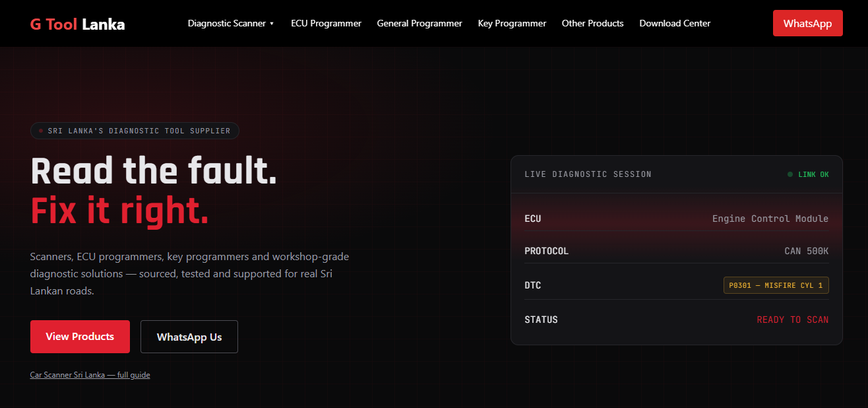Click the View Products button

click(x=80, y=337)
